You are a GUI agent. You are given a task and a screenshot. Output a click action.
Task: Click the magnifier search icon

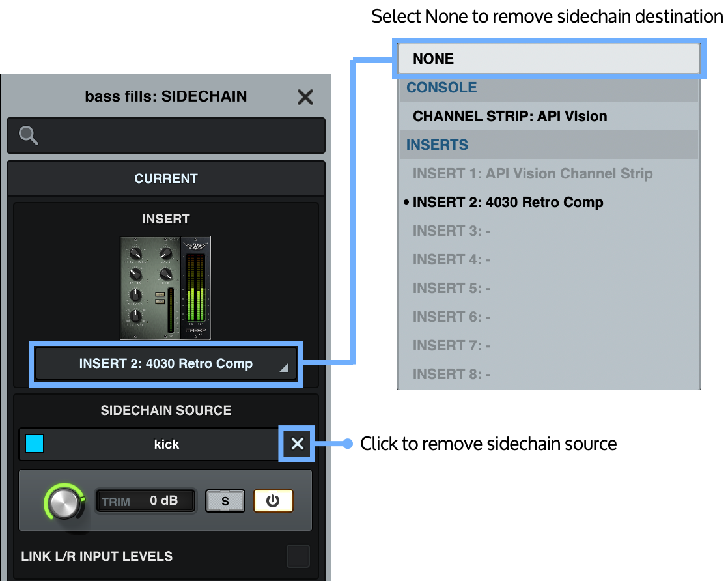(x=28, y=135)
